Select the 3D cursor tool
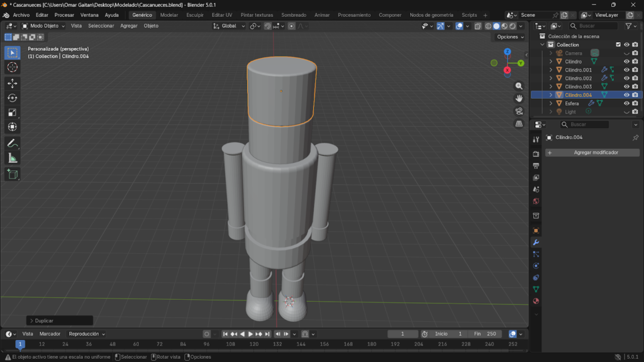Viewport: 644px width, 362px height. click(x=12, y=68)
